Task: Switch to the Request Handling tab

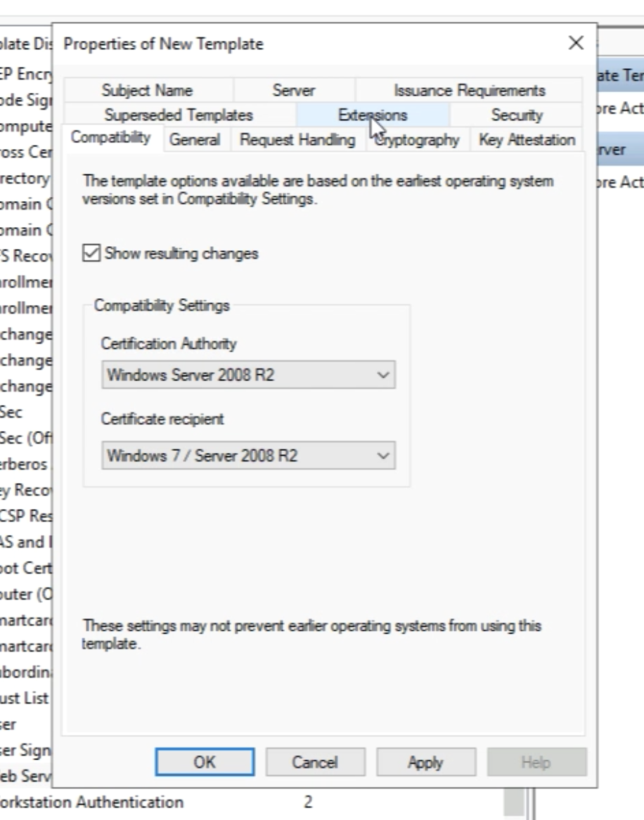Action: tap(297, 140)
